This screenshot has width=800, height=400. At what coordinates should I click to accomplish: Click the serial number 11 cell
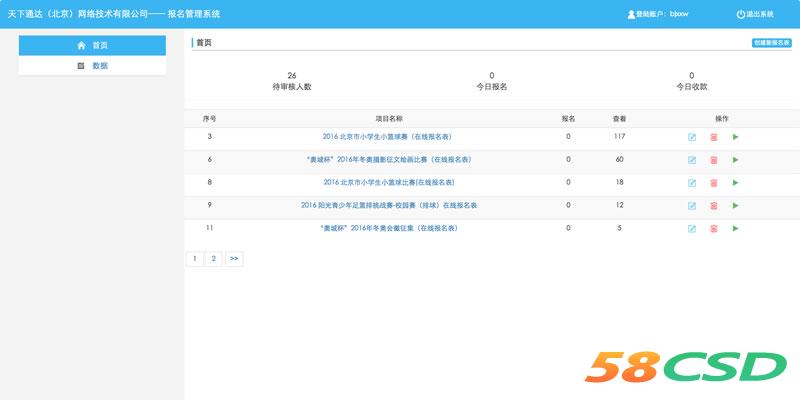click(x=209, y=229)
